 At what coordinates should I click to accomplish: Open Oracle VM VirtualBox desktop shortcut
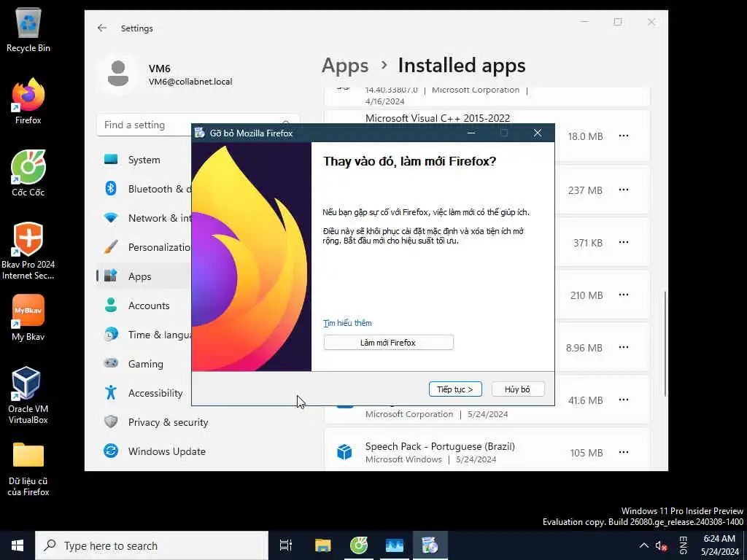(28, 395)
